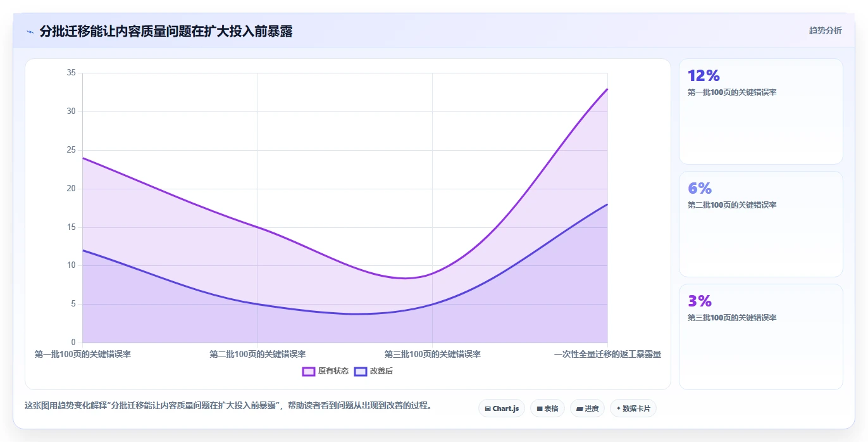This screenshot has height=442, width=868.
Task: Click the 6% value card
Action: pyautogui.click(x=761, y=224)
